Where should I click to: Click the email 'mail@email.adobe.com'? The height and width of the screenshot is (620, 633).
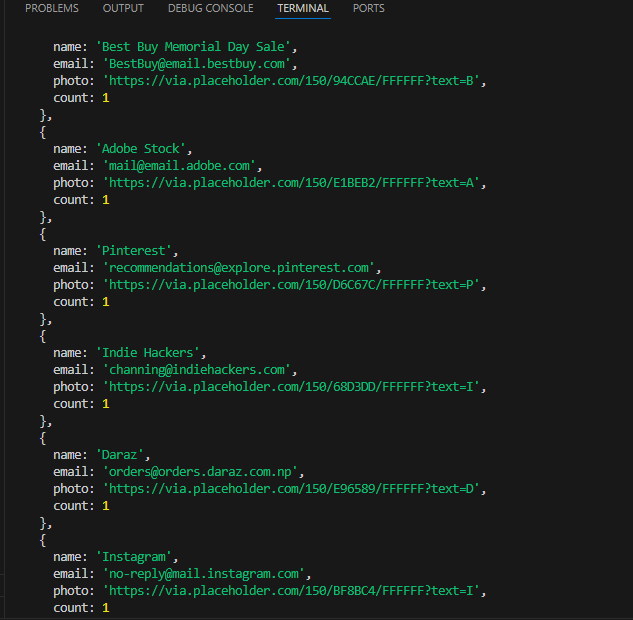click(x=179, y=166)
